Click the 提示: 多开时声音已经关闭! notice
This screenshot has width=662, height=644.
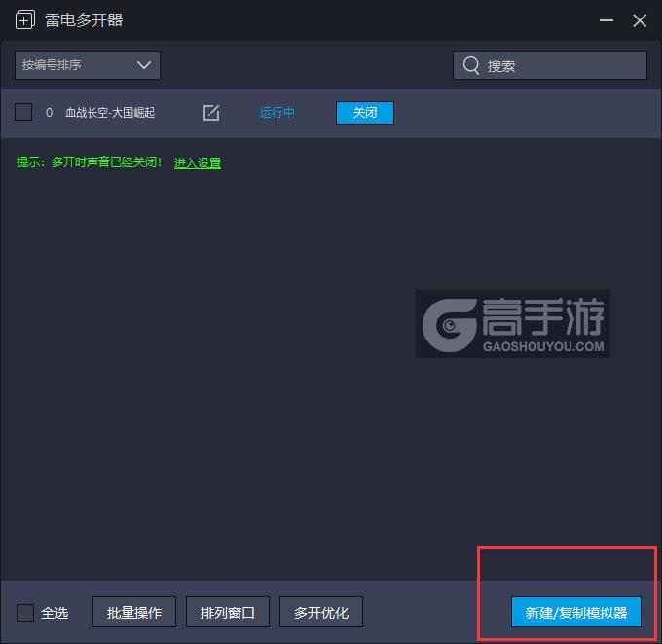point(89,162)
